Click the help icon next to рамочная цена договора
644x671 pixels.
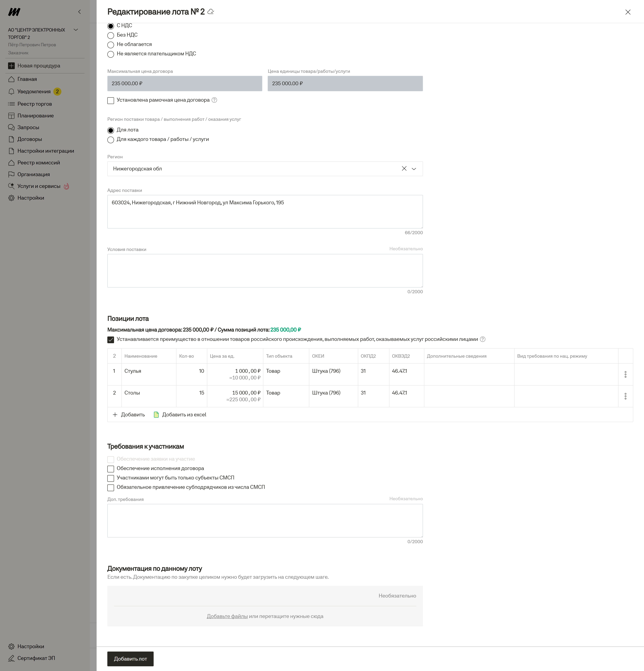point(214,100)
